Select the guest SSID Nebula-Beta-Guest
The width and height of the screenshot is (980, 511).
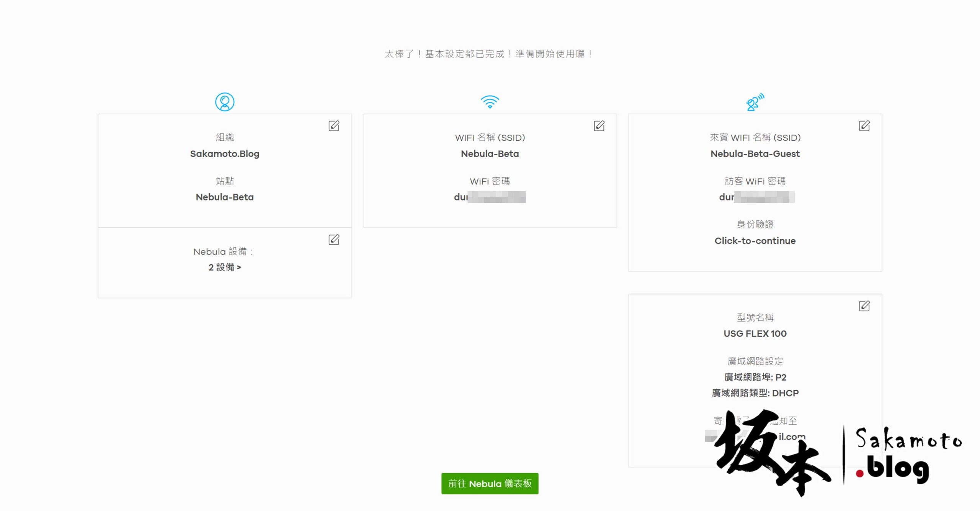[x=755, y=154]
